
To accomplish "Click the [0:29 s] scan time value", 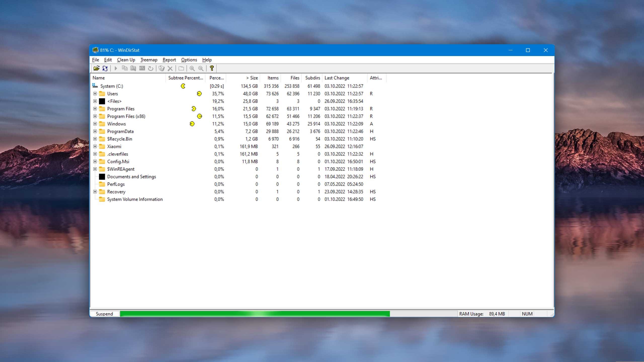I will [217, 86].
